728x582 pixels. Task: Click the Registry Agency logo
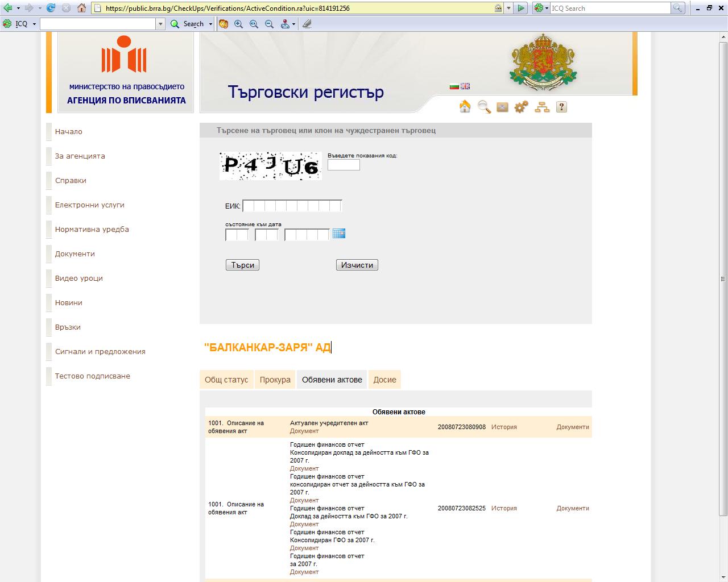point(125,72)
